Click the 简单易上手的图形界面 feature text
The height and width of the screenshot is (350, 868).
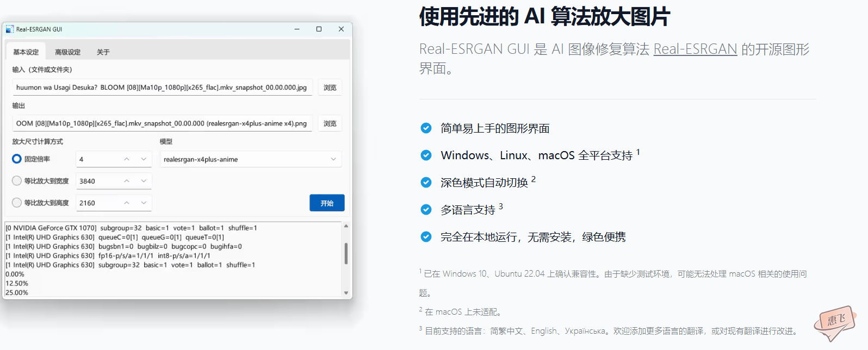click(x=495, y=128)
